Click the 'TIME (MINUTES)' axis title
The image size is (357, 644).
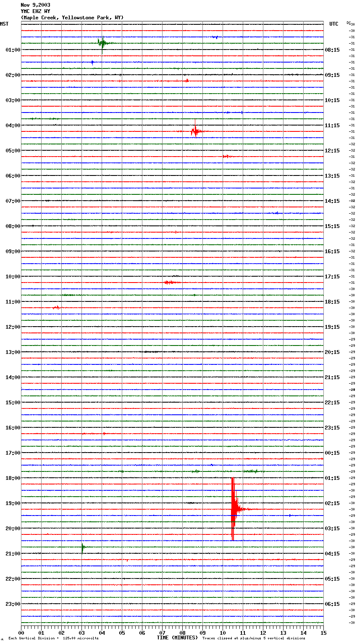(177, 638)
